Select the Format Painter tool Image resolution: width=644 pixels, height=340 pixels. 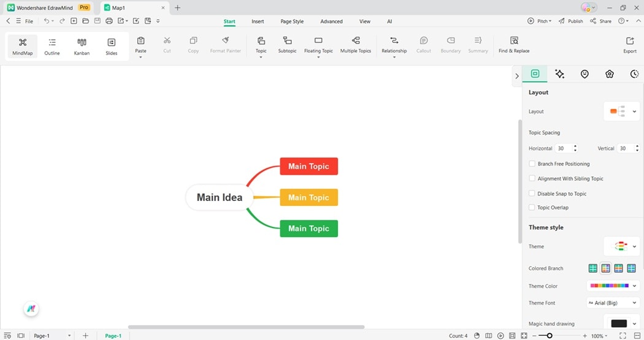pyautogui.click(x=226, y=45)
